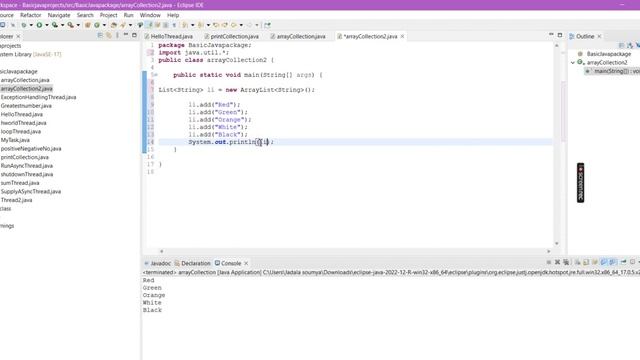Toggle Block Selection Mode icon
The width and height of the screenshot is (640, 360).
click(x=165, y=25)
